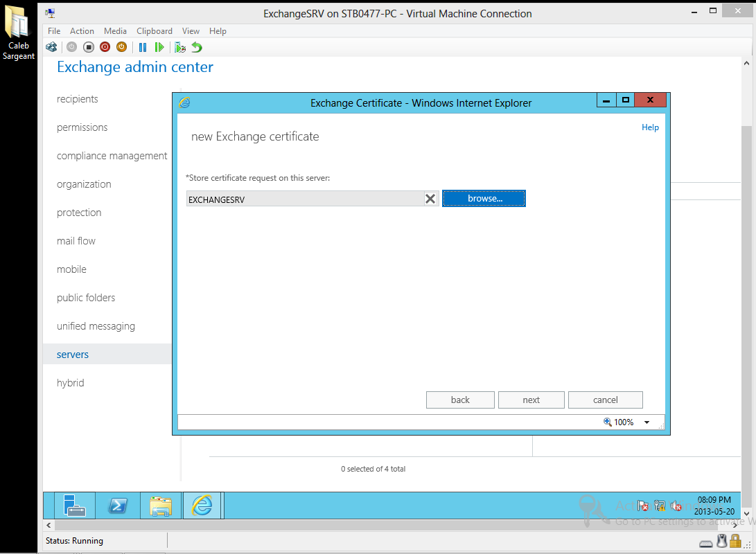Click the padlock security status icon

735,542
